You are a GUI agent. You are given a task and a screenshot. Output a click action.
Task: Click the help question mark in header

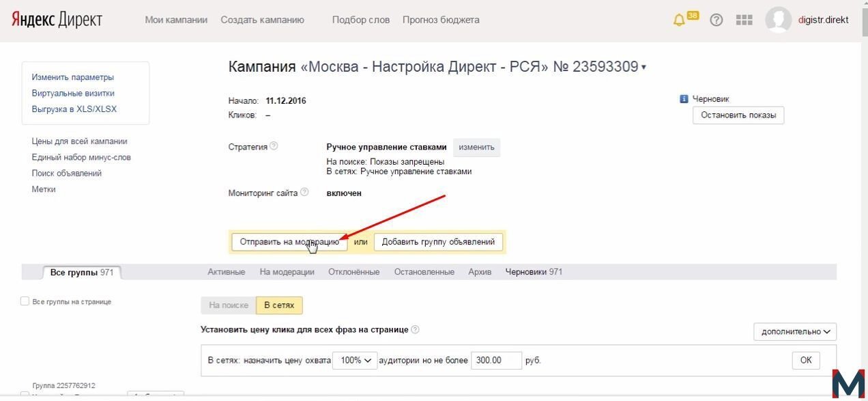point(716,20)
